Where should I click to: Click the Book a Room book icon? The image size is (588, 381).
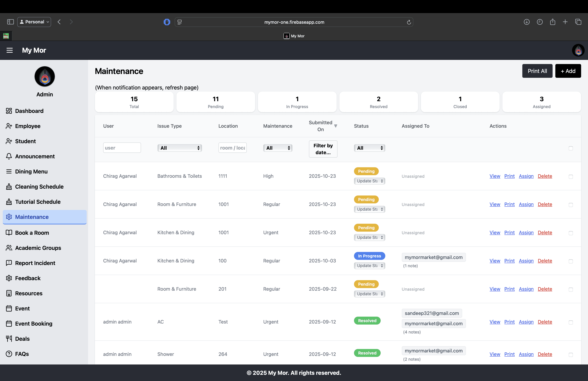coord(9,233)
